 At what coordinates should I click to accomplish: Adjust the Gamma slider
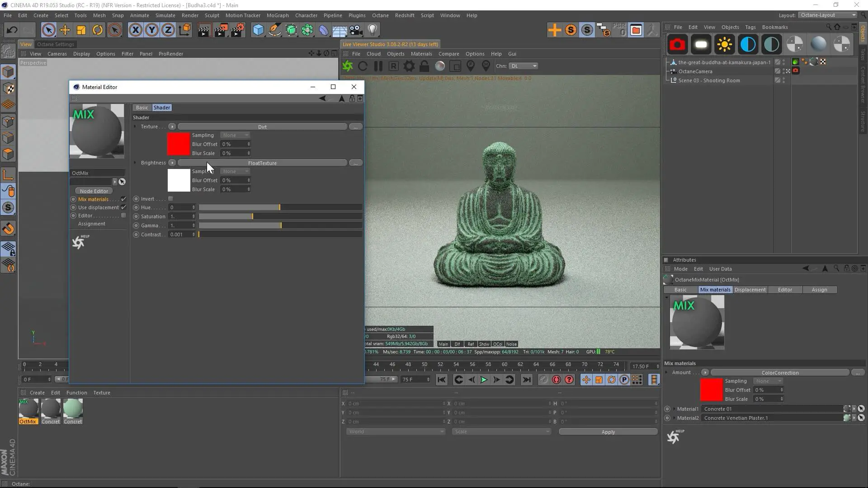[280, 225]
